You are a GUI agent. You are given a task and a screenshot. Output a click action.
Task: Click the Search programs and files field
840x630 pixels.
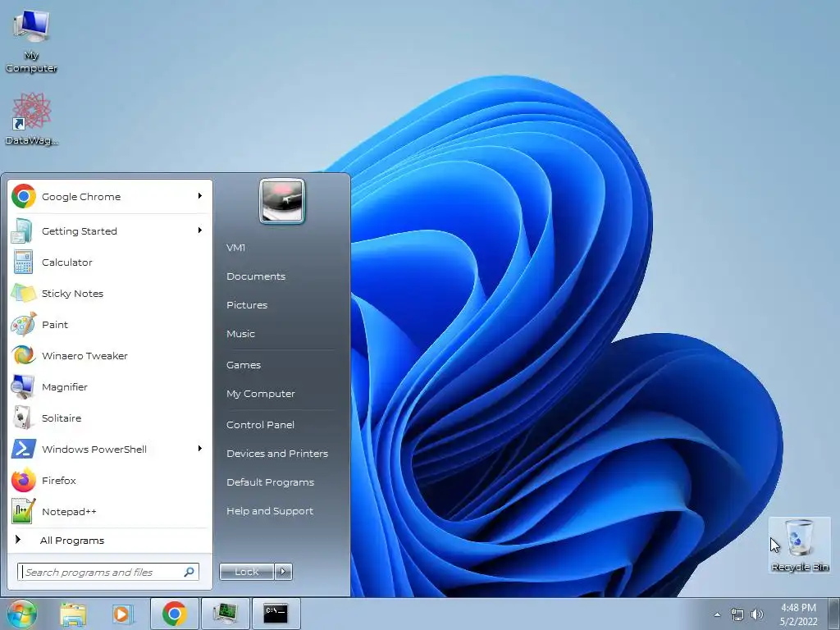tap(108, 572)
